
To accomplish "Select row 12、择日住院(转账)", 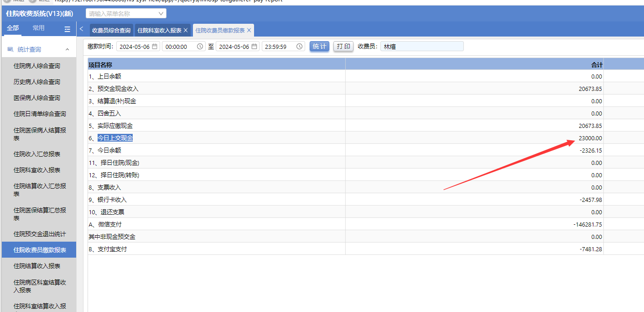I will (x=366, y=175).
